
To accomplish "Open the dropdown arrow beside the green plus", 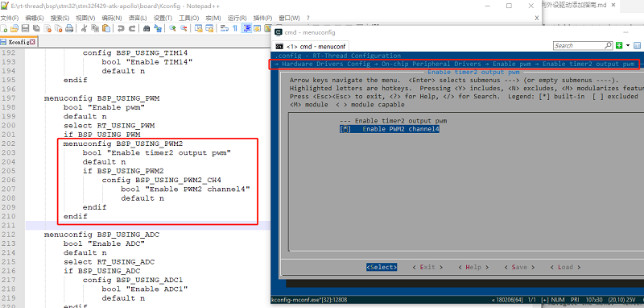I will click(x=628, y=46).
